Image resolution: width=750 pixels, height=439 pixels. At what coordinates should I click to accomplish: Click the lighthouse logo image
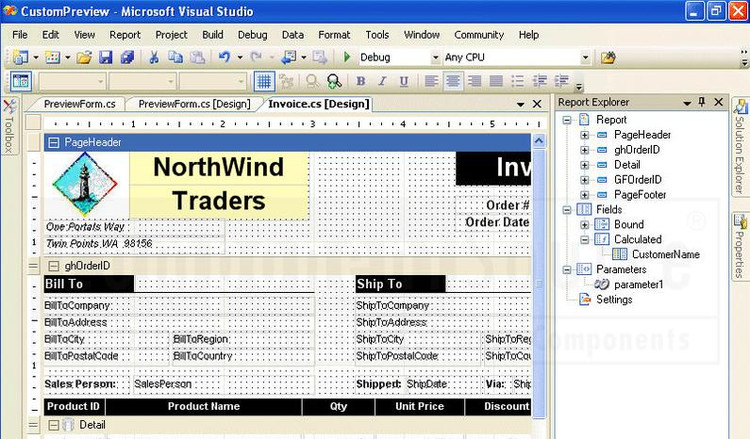coord(85,184)
